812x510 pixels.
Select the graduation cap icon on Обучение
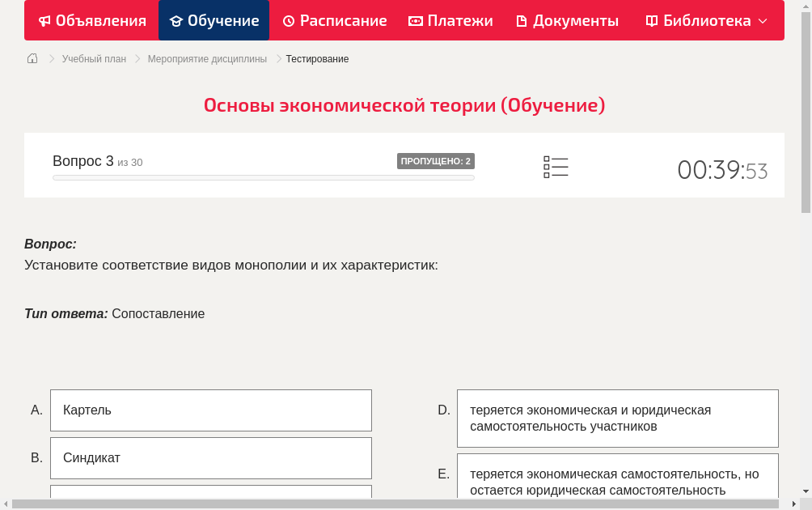[175, 20]
